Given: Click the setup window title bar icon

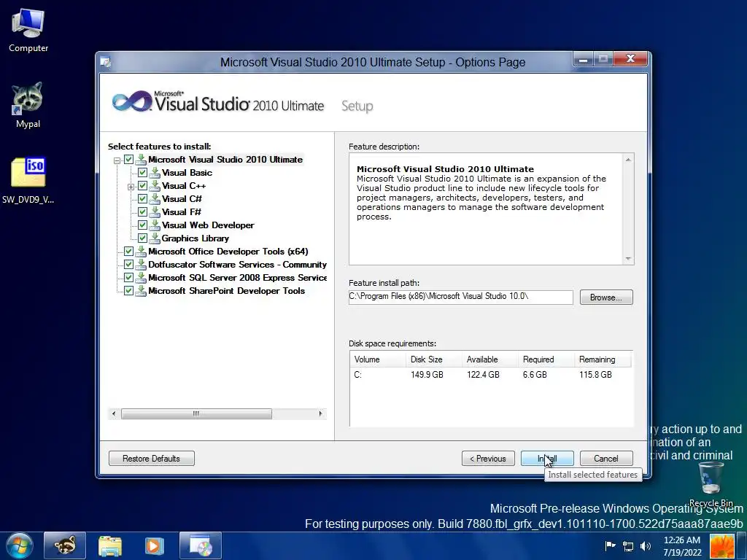Looking at the screenshot, I should click(106, 62).
